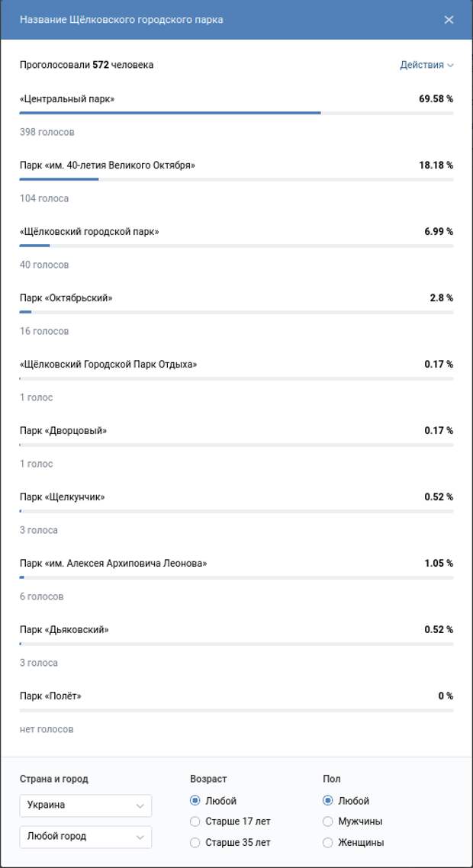Viewport: 473px width, 868px height.
Task: Show the 398 голосов voters list
Action: coord(47,132)
